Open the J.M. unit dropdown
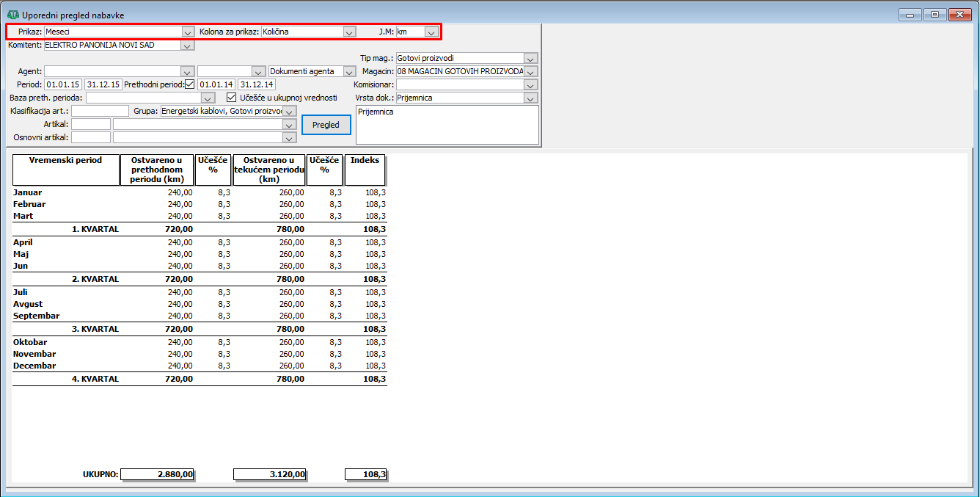Image resolution: width=980 pixels, height=497 pixels. 431,32
